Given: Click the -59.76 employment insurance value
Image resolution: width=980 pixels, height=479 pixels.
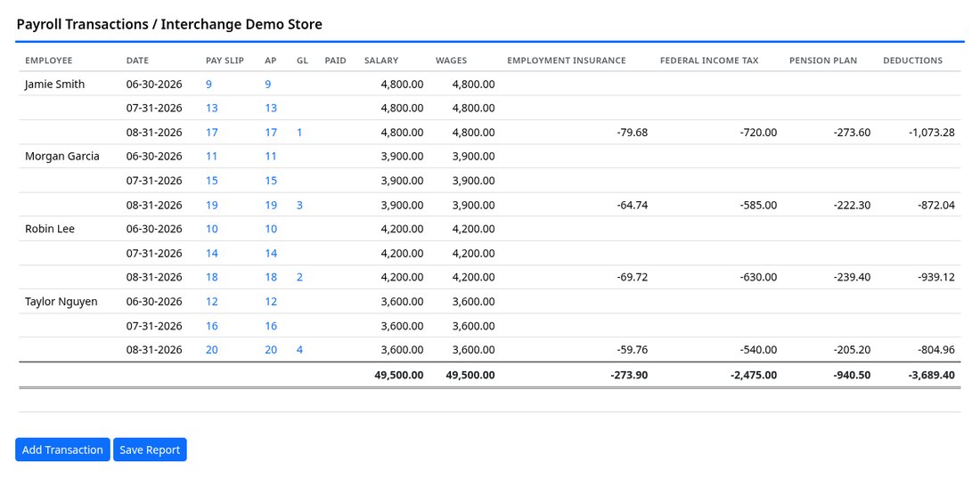Looking at the screenshot, I should [632, 350].
